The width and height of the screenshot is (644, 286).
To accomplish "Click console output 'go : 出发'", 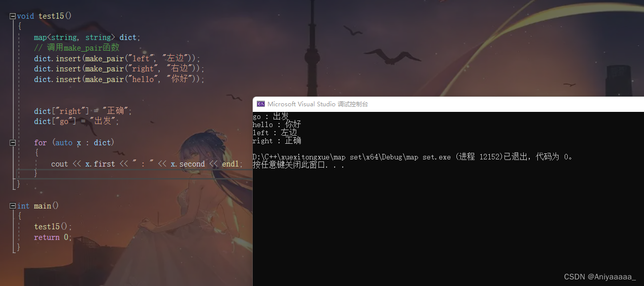I will [x=271, y=116].
